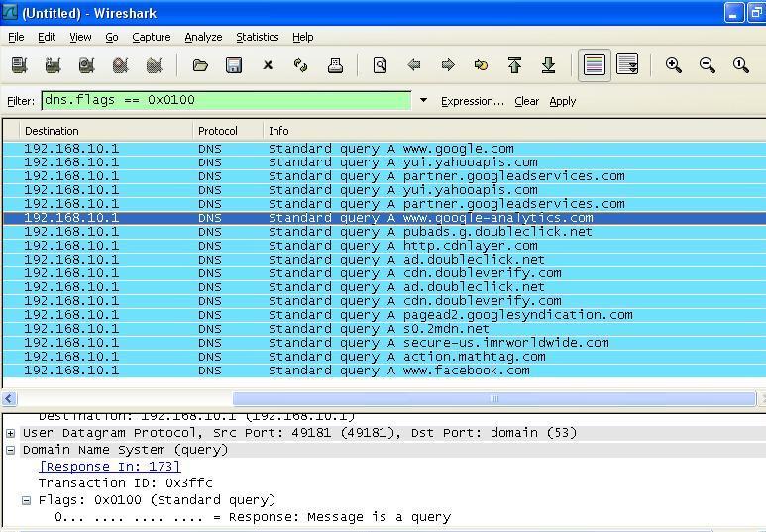This screenshot has width=766, height=532.
Task: Go to first packet arrow icon
Action: click(514, 65)
